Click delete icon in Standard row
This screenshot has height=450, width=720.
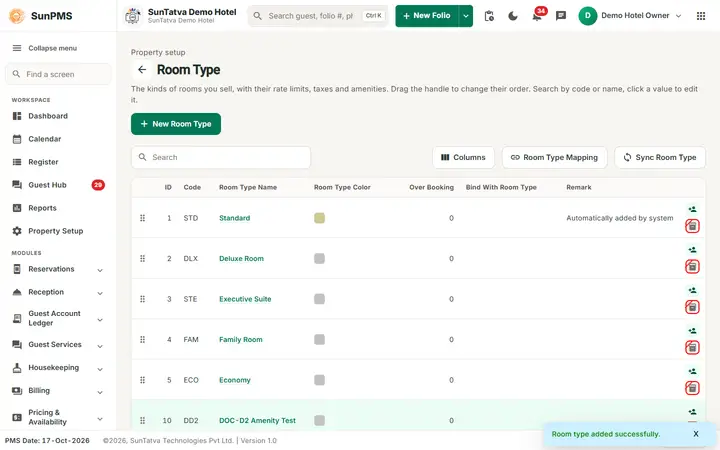point(692,226)
